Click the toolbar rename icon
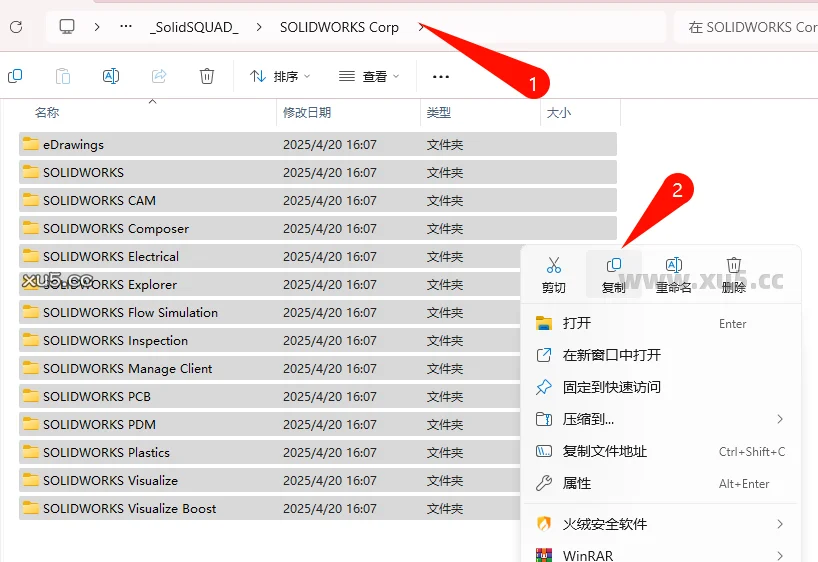This screenshot has width=818, height=562. 111,76
